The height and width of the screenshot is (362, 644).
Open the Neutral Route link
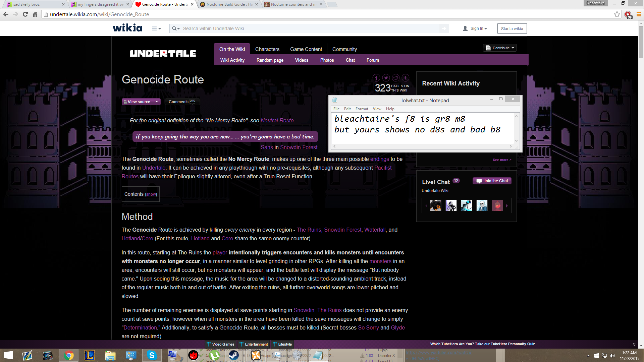(277, 120)
